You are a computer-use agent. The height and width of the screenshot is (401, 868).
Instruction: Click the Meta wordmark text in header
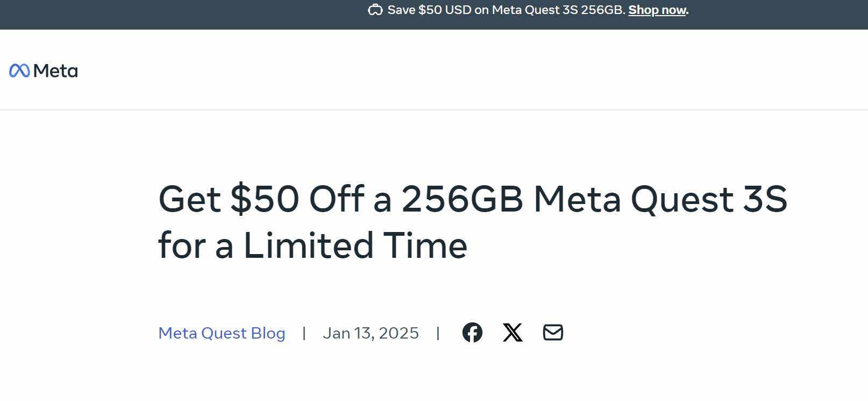click(55, 71)
